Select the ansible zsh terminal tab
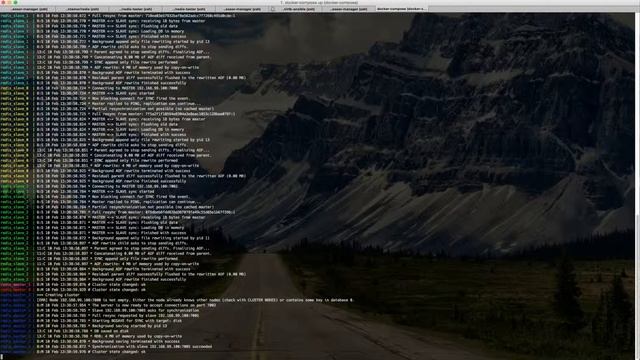 pyautogui.click(x=298, y=9)
